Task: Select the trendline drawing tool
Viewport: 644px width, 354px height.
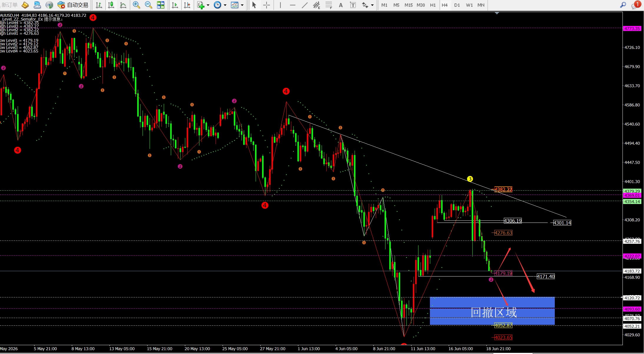Action: click(305, 5)
